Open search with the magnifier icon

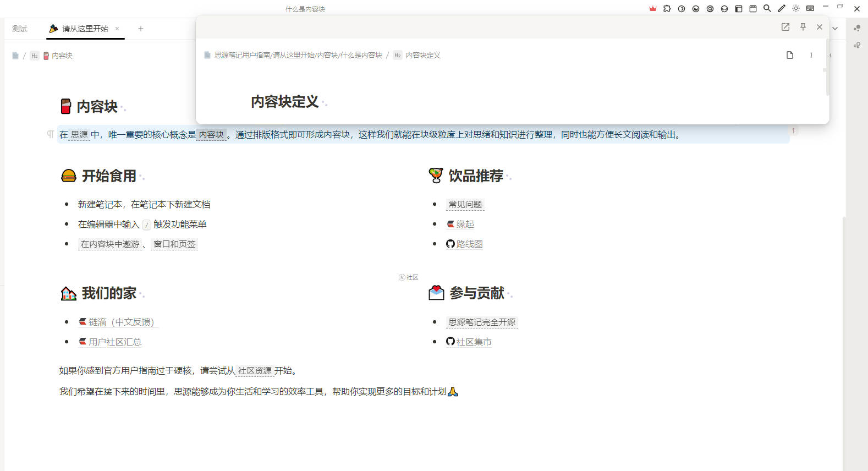[x=767, y=9]
